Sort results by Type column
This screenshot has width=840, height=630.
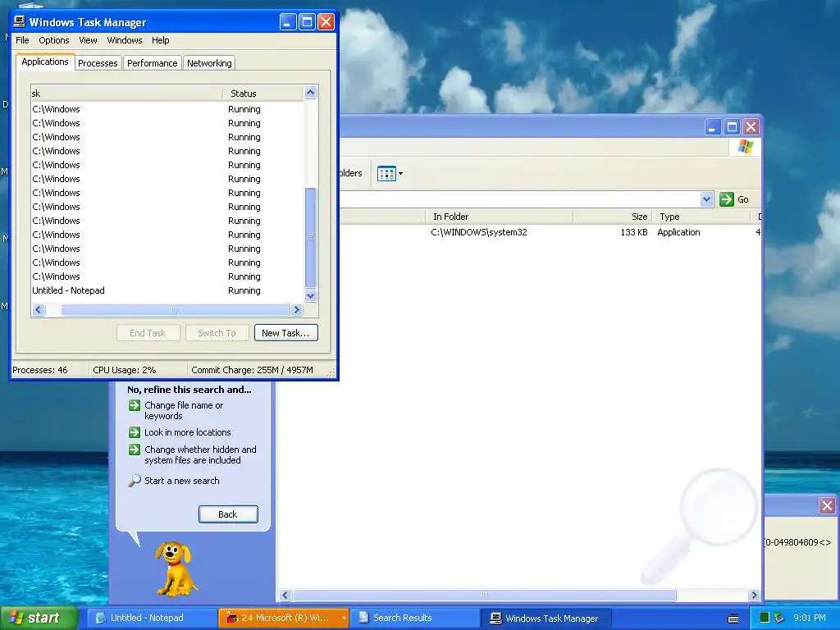[701, 217]
